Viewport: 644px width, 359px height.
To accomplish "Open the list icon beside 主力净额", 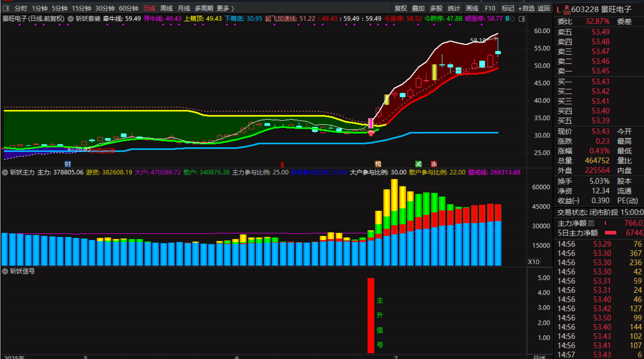I will pyautogui.click(x=591, y=223).
